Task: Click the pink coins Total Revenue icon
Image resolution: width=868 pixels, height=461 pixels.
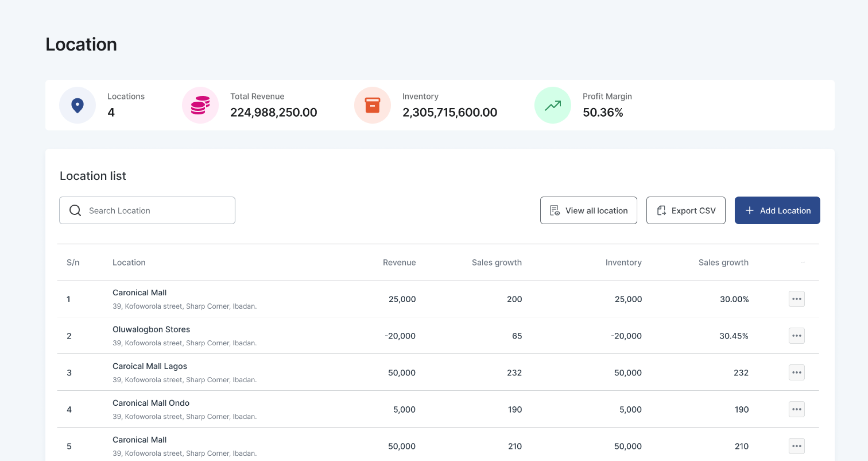Action: (x=200, y=105)
